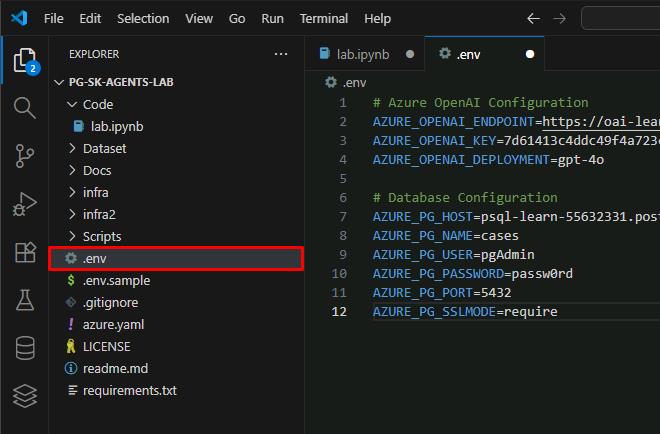The width and height of the screenshot is (660, 434).
Task: Expand the infra2 folder
Action: (x=101, y=214)
